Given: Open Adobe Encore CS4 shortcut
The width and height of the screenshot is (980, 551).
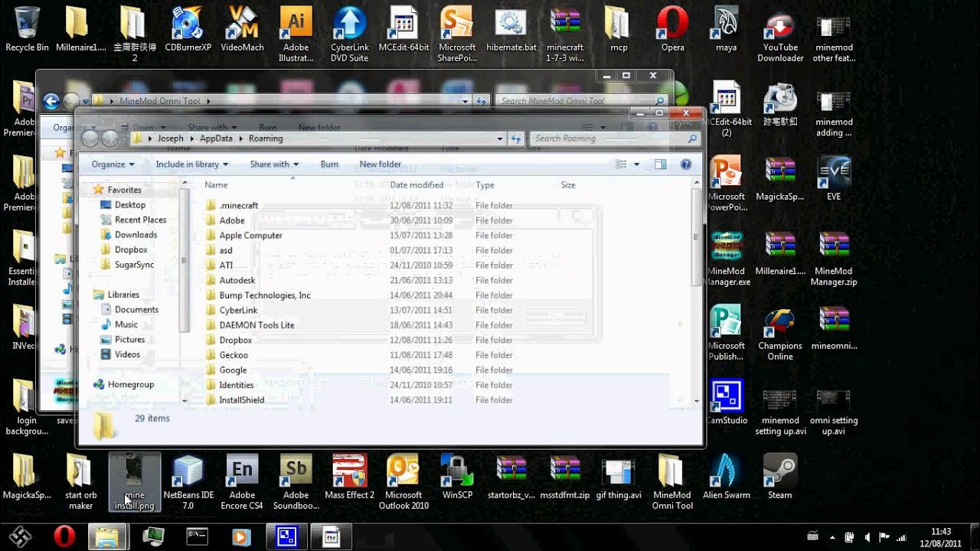Looking at the screenshot, I should click(242, 482).
